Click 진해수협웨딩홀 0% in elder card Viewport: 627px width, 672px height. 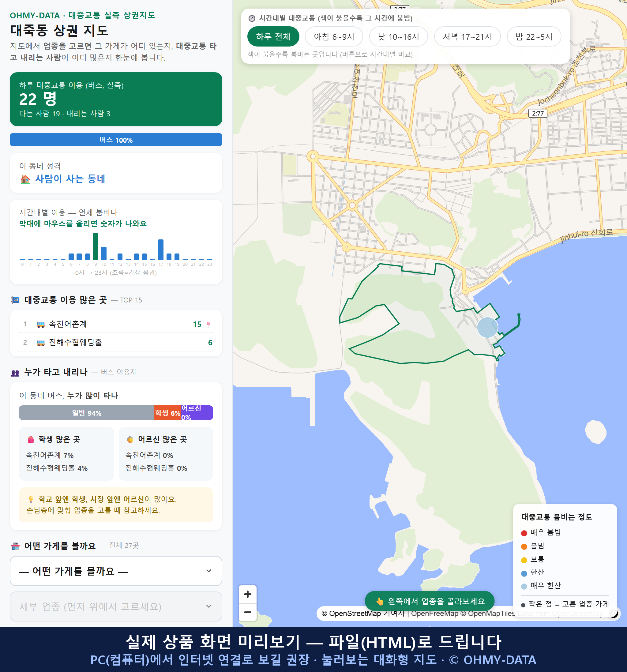coord(156,468)
